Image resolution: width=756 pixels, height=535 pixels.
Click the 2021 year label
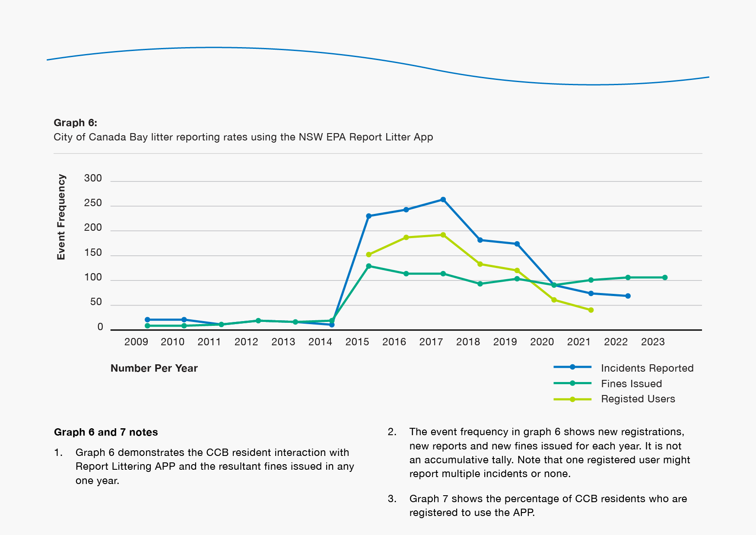579,342
